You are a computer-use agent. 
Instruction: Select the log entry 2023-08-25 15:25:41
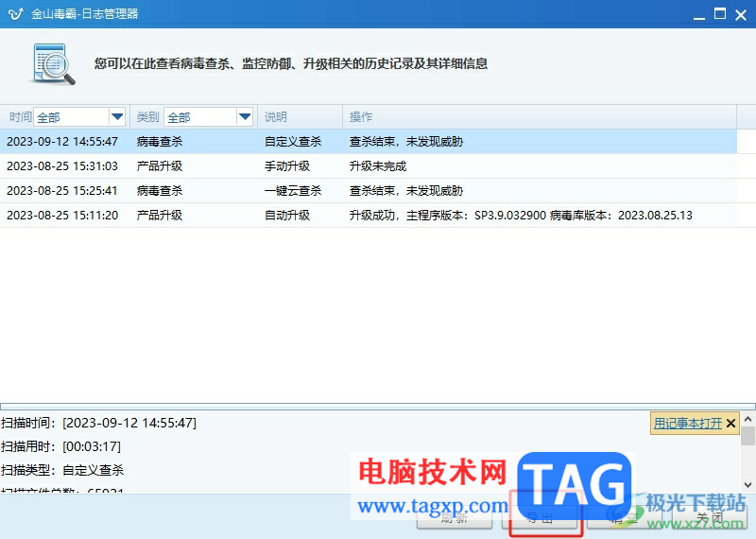pyautogui.click(x=369, y=191)
